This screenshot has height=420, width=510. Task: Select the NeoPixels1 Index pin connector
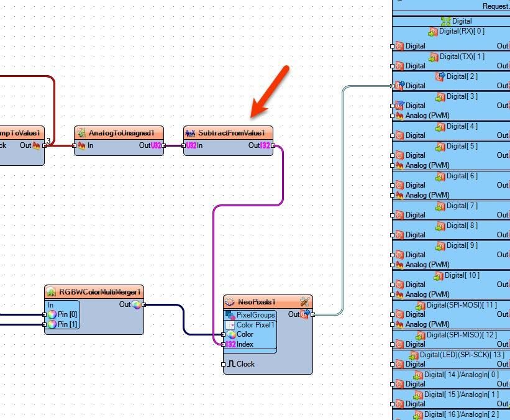pyautogui.click(x=223, y=344)
